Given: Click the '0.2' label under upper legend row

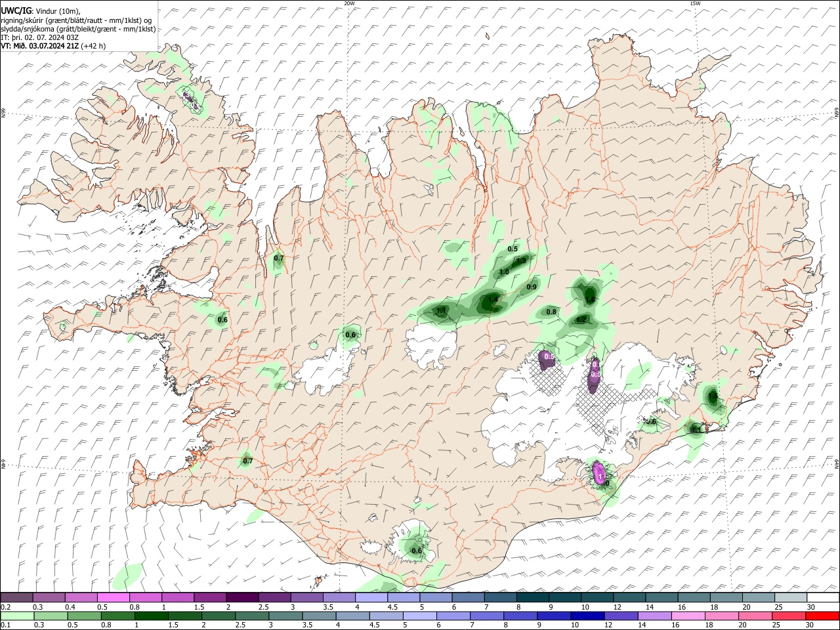Looking at the screenshot, I should coord(6,607).
